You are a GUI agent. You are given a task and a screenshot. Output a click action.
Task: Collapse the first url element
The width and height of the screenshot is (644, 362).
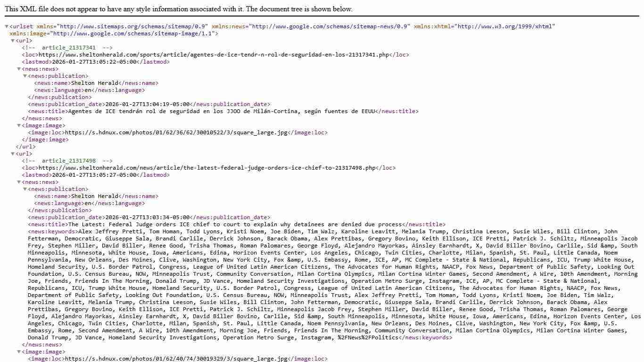(x=13, y=41)
